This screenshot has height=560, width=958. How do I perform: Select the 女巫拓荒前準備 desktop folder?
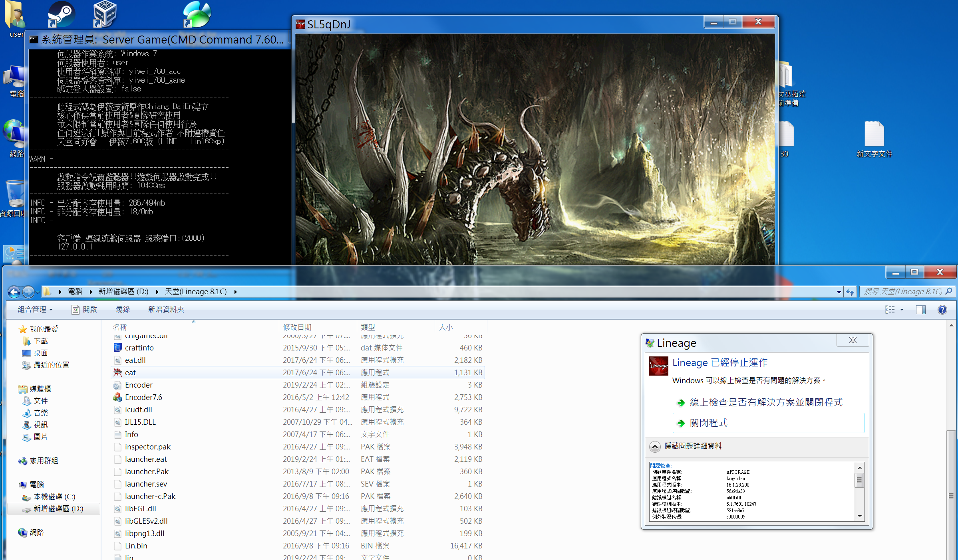pos(791,84)
